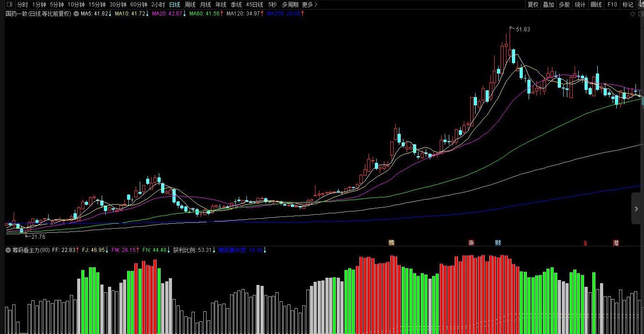The width and height of the screenshot is (644, 334).
Task: Click the 51.83 high price label
Action: coord(523,29)
